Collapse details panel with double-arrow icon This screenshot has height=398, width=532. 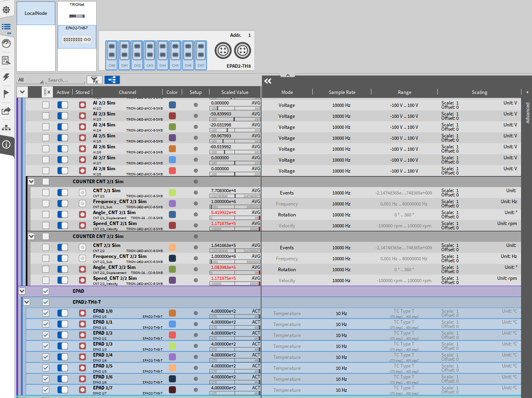(268, 81)
